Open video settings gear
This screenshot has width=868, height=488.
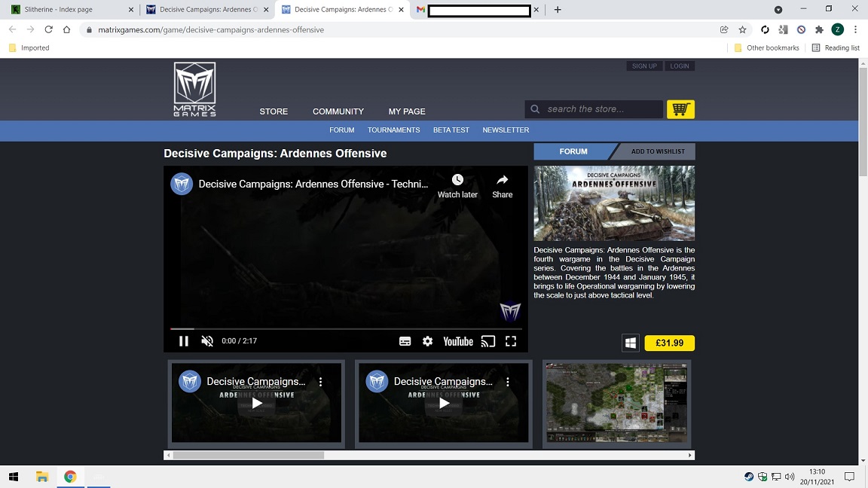coord(427,341)
